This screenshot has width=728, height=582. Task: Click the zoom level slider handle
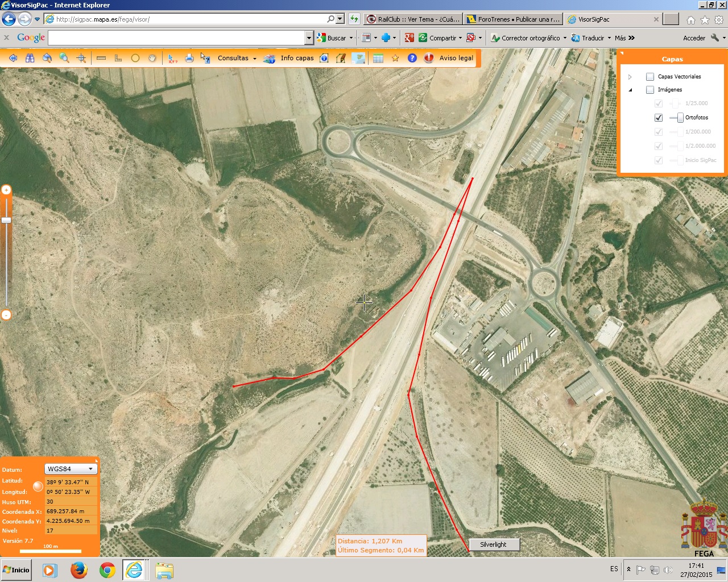[x=6, y=220]
